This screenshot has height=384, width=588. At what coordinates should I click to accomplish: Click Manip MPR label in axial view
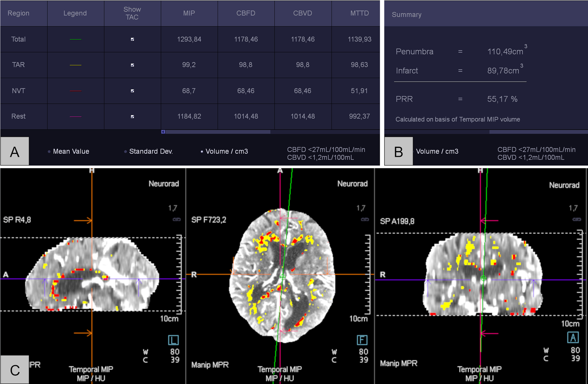(x=210, y=365)
